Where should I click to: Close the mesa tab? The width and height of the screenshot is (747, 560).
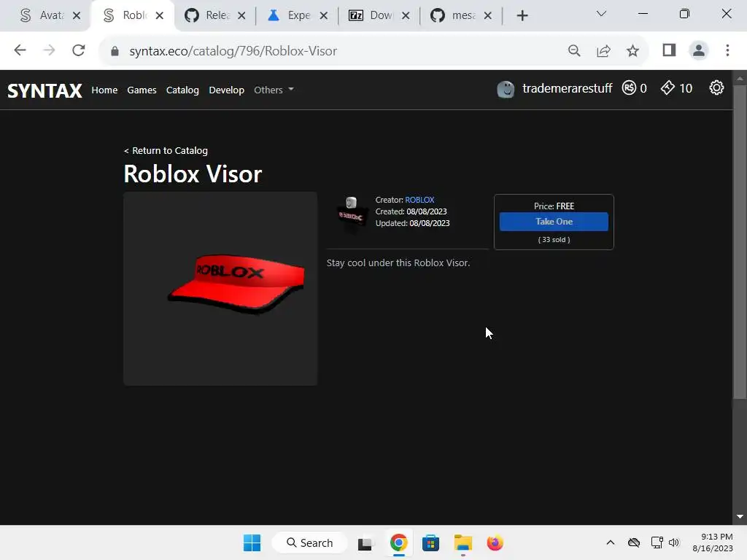pos(487,16)
